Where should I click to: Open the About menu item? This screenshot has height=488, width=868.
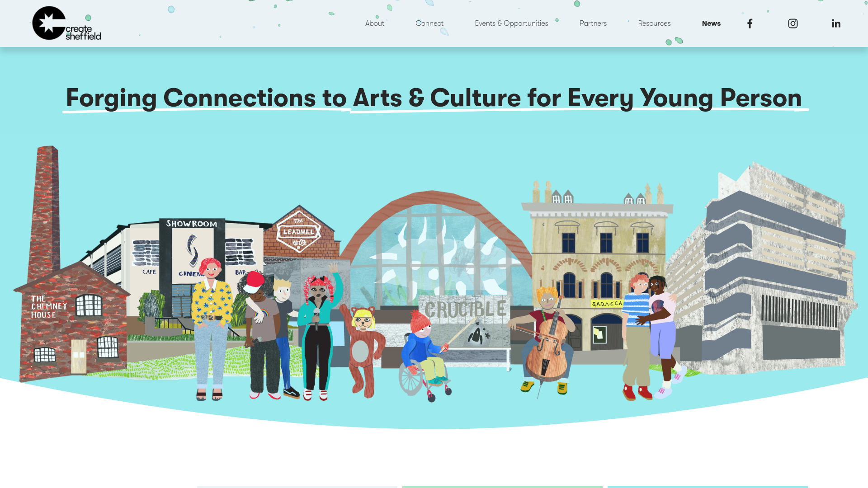click(375, 23)
